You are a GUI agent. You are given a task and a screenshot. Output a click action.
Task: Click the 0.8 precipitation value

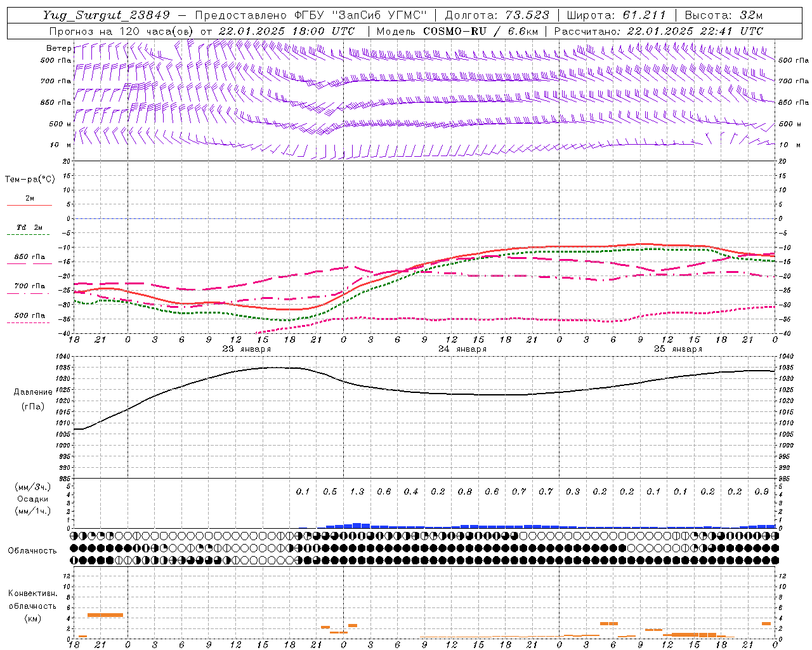coord(465,492)
